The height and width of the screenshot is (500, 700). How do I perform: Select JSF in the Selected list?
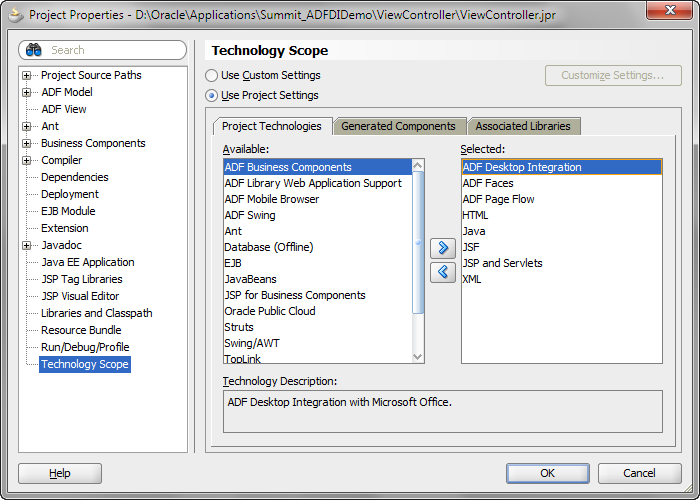562,247
